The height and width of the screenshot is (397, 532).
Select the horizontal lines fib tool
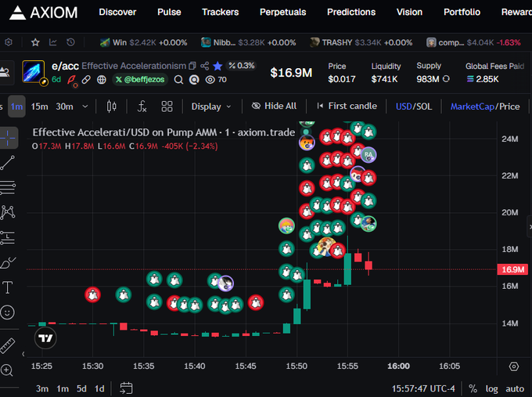[x=8, y=187]
